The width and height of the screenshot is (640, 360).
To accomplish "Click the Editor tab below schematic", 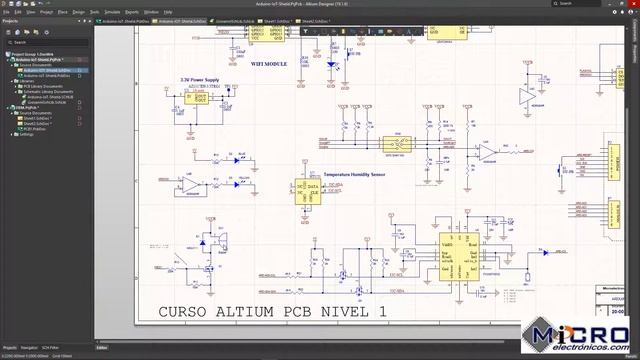I will [x=102, y=348].
